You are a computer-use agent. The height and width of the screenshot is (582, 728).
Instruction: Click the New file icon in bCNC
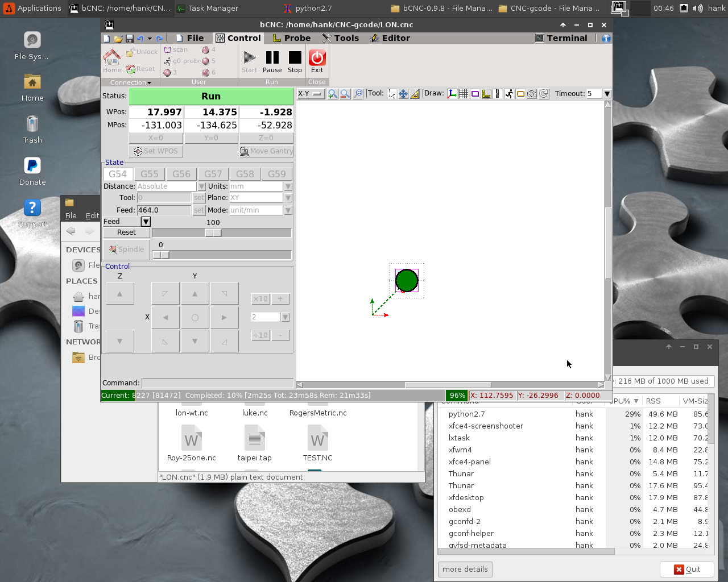(x=106, y=39)
